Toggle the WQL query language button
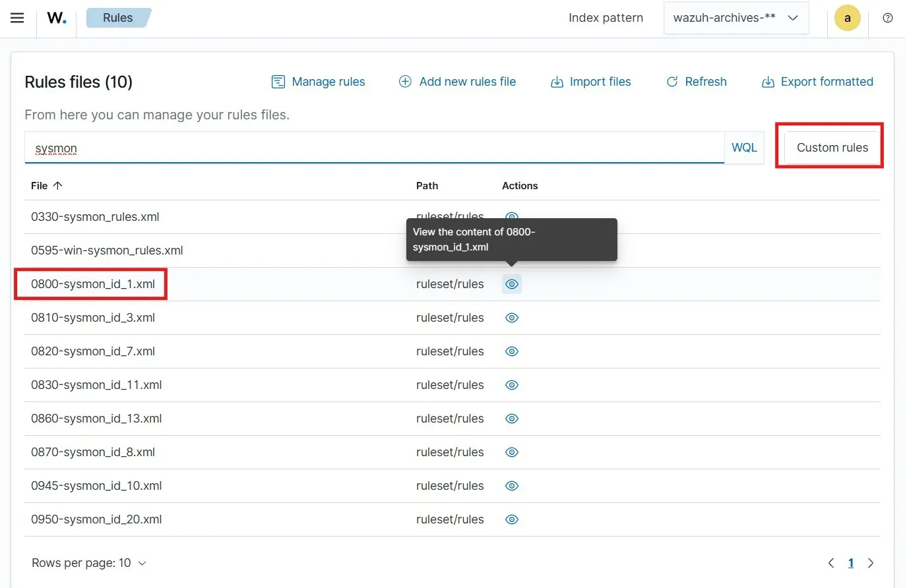Screen dimensions: 905x588 click(744, 148)
